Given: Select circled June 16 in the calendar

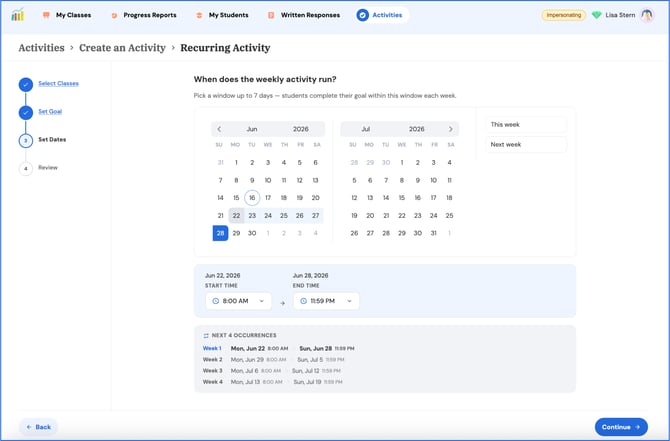Looking at the screenshot, I should click(x=252, y=198).
